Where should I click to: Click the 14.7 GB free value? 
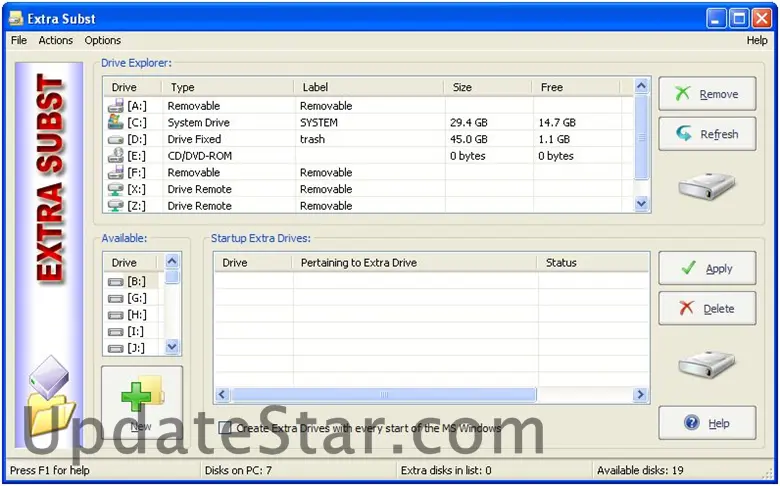(557, 122)
